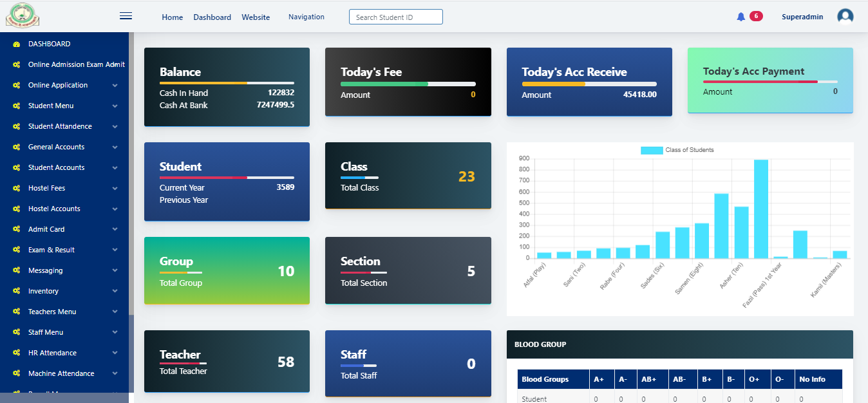Click the Total Group count 10

point(286,271)
